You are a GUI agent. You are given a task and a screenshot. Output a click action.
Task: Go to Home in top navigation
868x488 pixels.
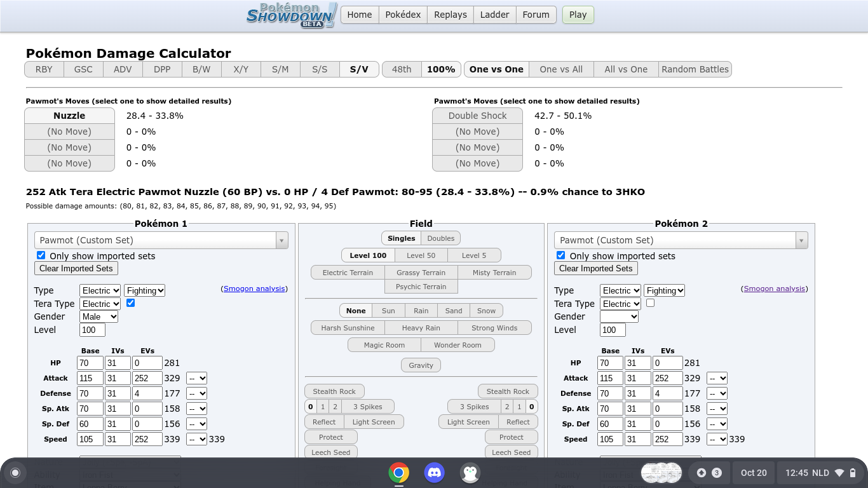coord(360,15)
